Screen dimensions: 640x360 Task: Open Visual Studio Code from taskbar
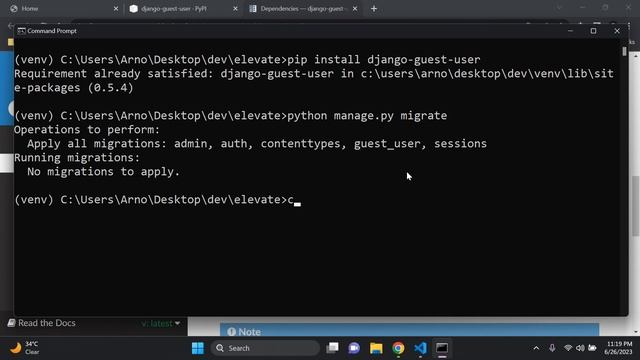pos(420,348)
